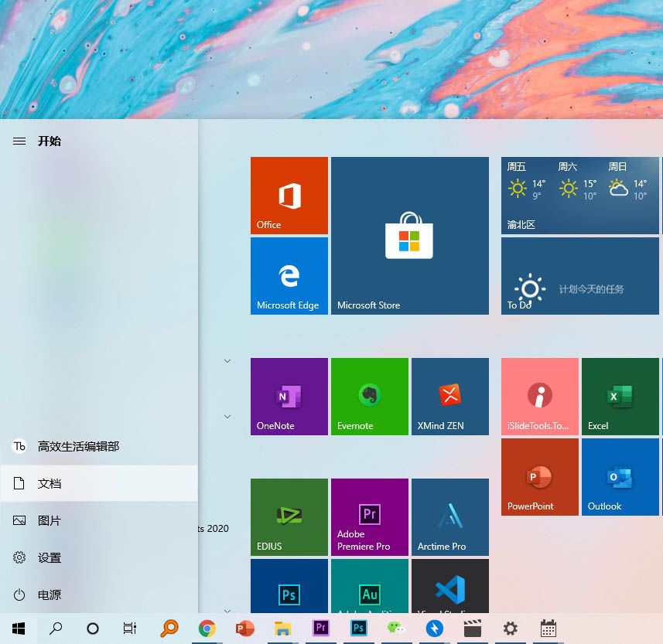Click the 周五 forecast on weather tile

[526, 181]
